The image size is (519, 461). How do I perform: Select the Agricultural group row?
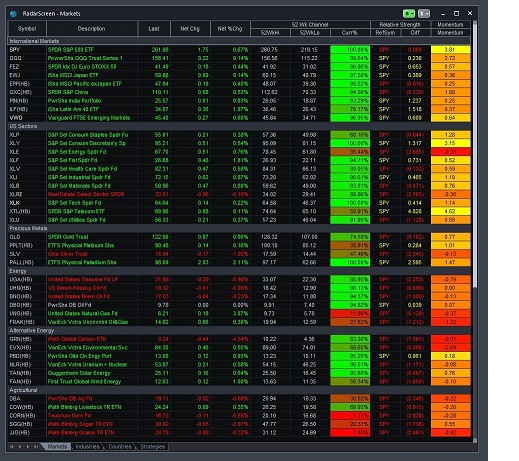(239, 390)
